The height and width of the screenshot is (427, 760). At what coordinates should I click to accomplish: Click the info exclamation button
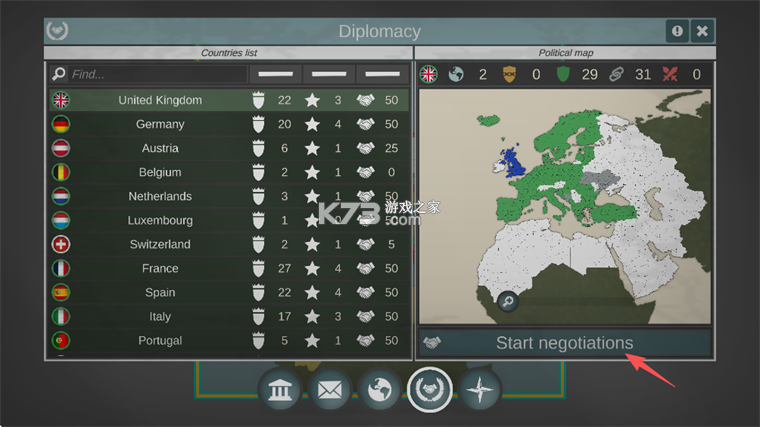(677, 31)
